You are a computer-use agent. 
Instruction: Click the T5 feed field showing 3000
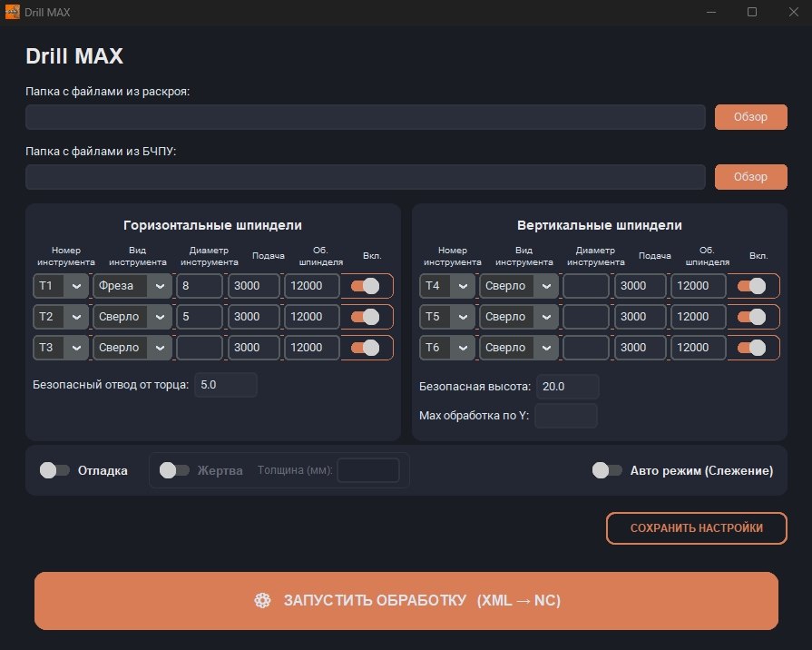[640, 317]
